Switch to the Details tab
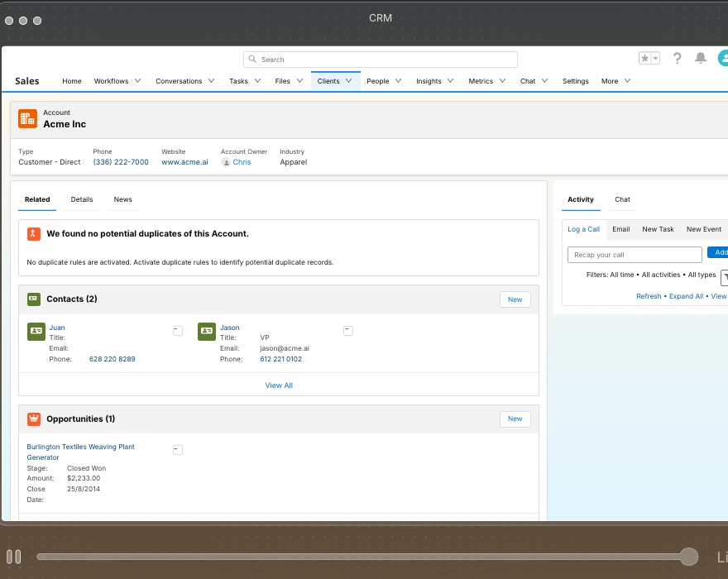The width and height of the screenshot is (728, 579). pos(82,199)
